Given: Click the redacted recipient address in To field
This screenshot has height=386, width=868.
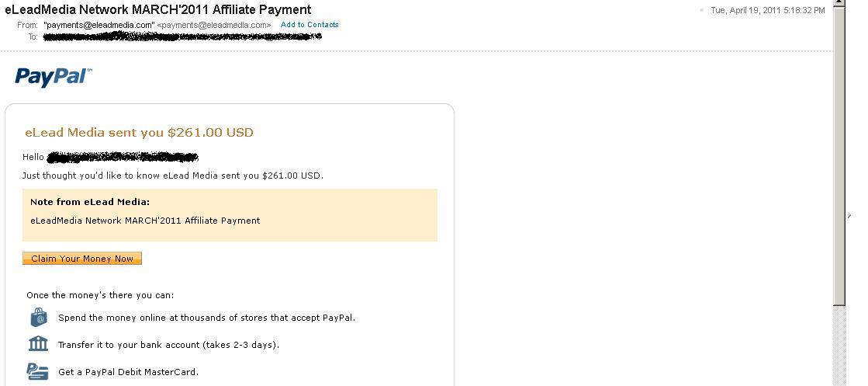Looking at the screenshot, I should [182, 37].
